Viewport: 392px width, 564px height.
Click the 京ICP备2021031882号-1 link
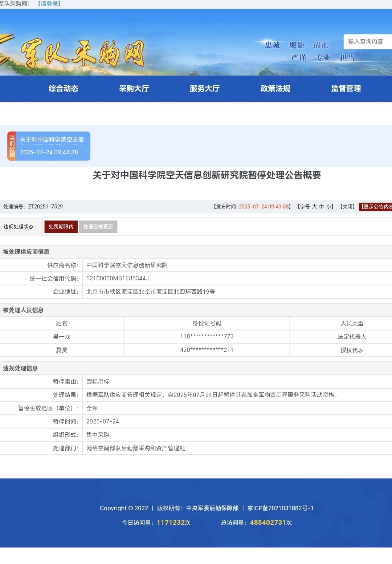coord(281,508)
